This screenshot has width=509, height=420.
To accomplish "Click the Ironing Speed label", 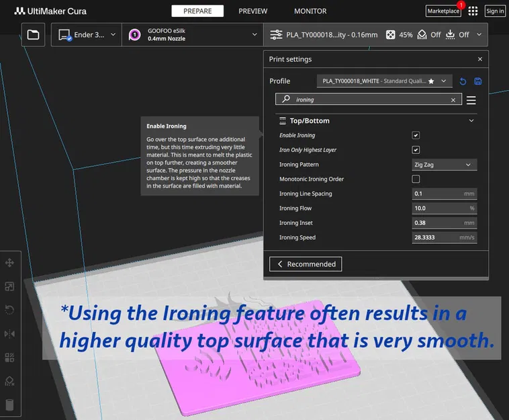I will click(297, 238).
